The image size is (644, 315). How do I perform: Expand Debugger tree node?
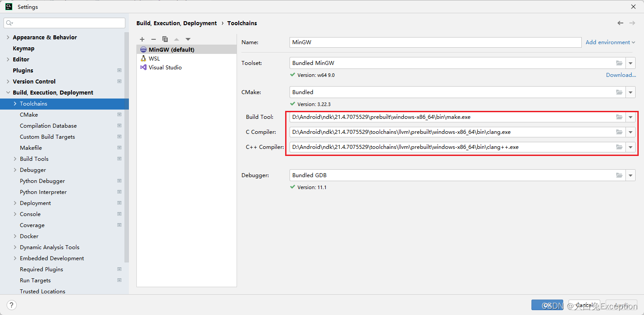[x=15, y=170]
